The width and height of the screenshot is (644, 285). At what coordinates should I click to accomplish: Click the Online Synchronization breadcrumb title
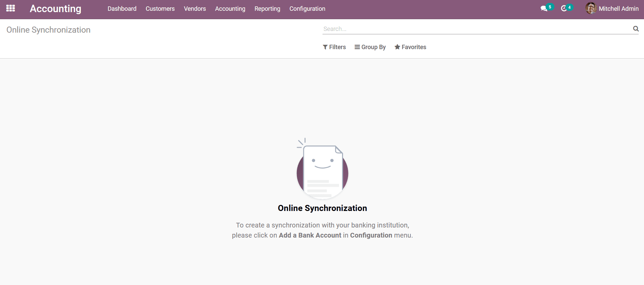(49, 30)
